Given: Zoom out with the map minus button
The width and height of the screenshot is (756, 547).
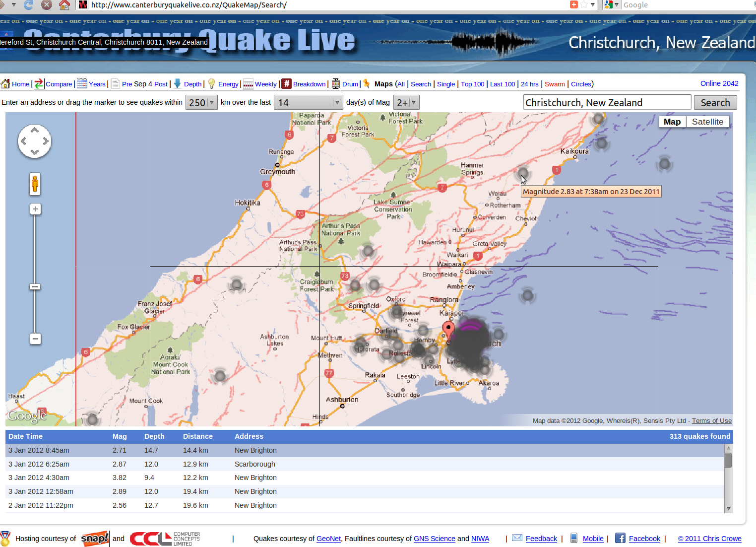Looking at the screenshot, I should tap(35, 339).
